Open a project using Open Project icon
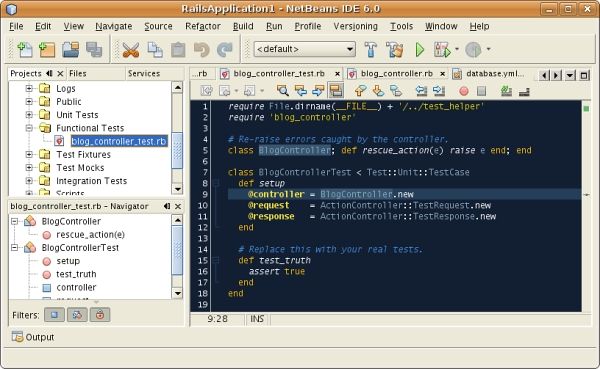The image size is (600, 369). [71, 49]
